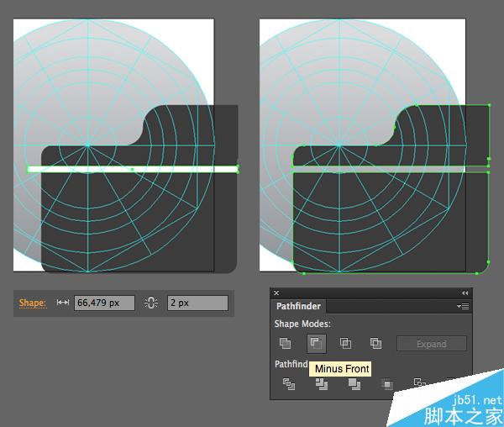Click the Outline pathfinder icon
The height and width of the screenshot is (427, 504).
[419, 382]
